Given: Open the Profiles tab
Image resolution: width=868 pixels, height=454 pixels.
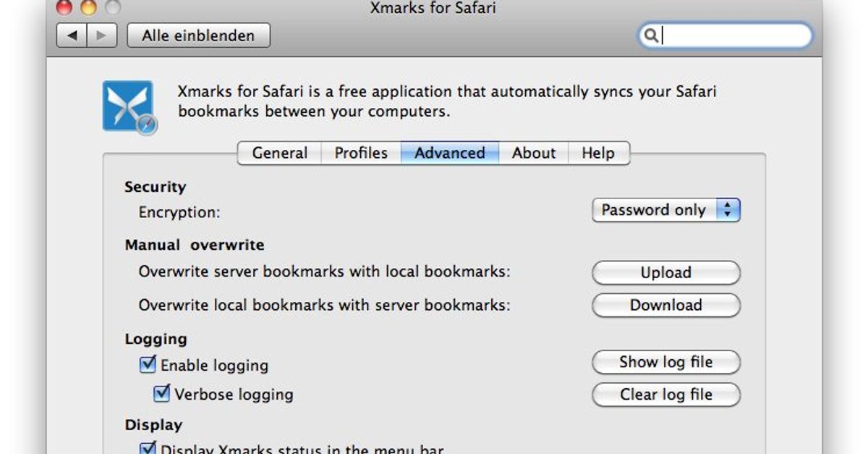Looking at the screenshot, I should pos(361,153).
